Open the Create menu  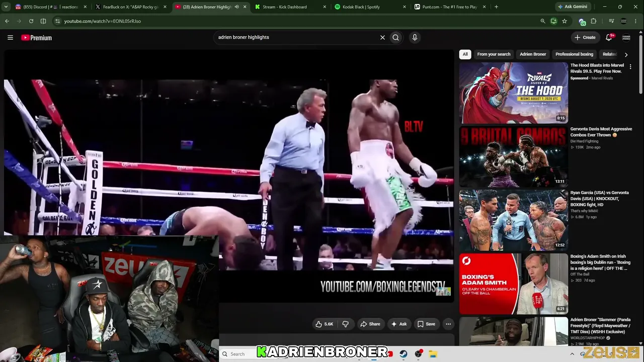585,37
